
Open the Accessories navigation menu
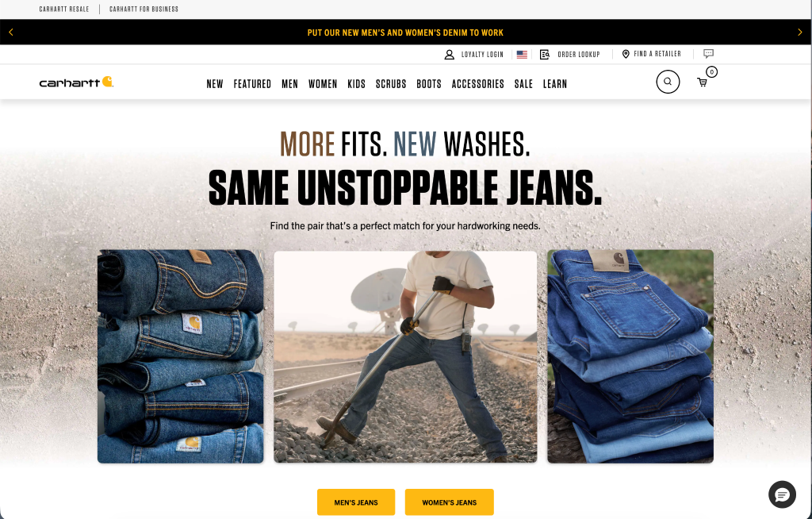coord(477,84)
